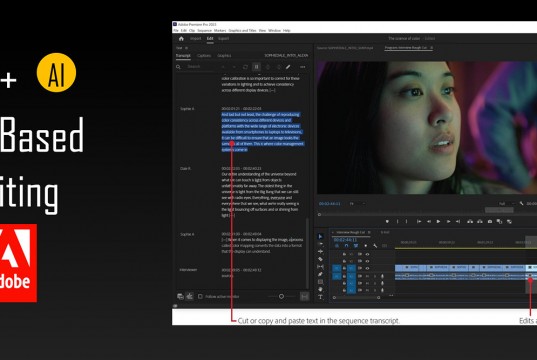Open the Full playback resolution dropdown

(506, 204)
